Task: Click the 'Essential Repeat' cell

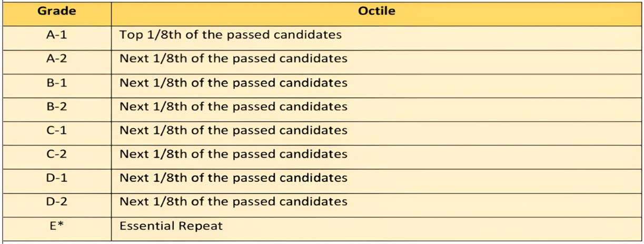Action: pos(171,226)
